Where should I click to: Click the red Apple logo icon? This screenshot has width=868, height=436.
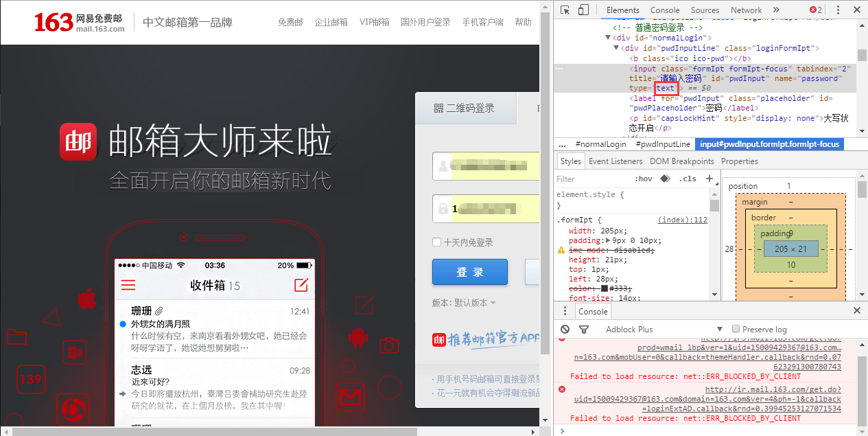(87, 299)
